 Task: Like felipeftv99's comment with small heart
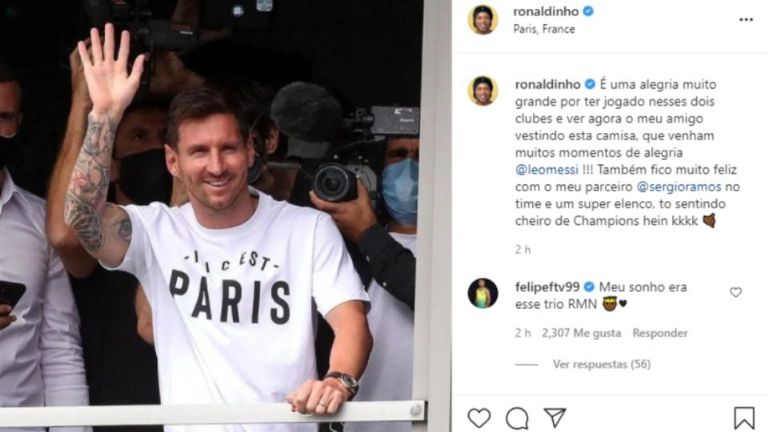(x=736, y=292)
